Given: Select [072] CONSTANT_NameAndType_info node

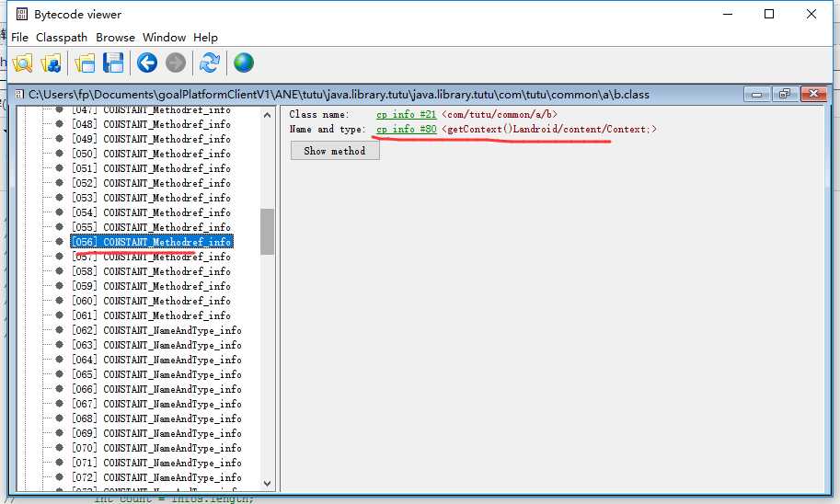Looking at the screenshot, I should pos(156,477).
